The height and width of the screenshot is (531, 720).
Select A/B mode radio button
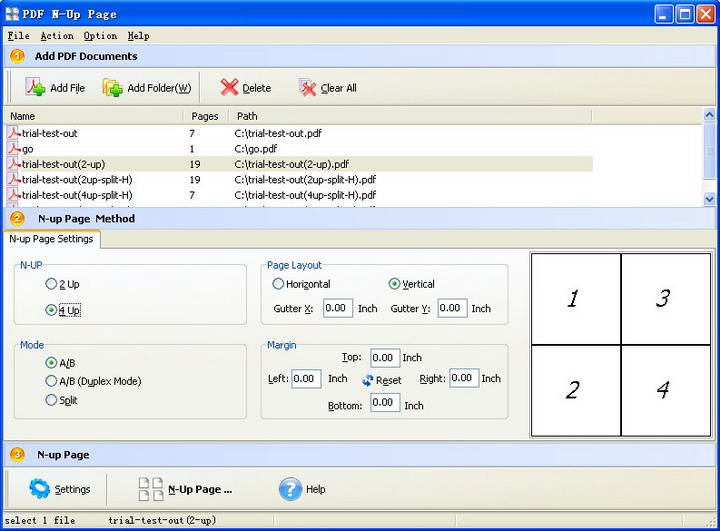point(51,363)
